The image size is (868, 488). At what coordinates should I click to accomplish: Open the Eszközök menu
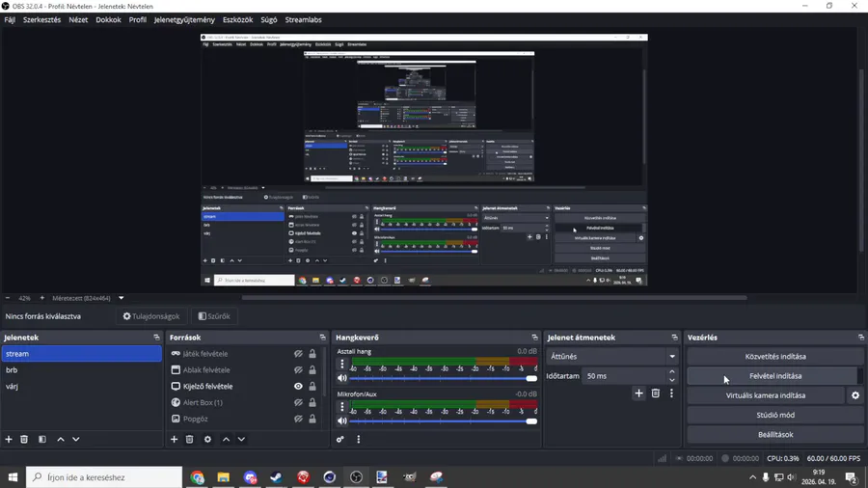point(237,19)
